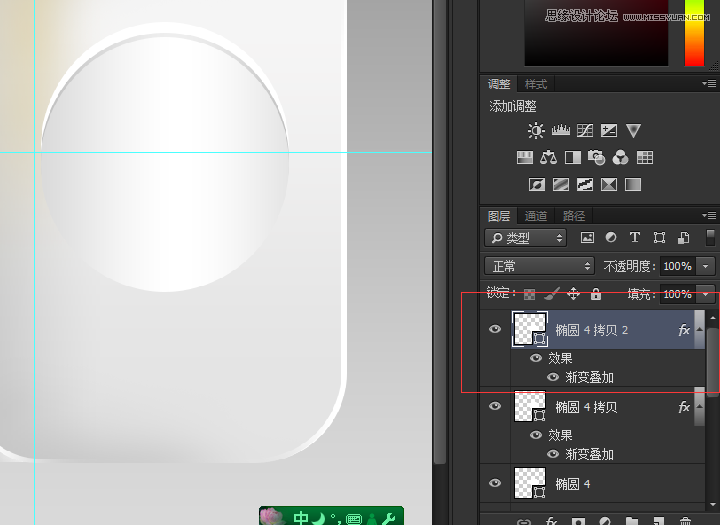Switch to the 样式 tab
Image resolution: width=720 pixels, height=525 pixels.
pyautogui.click(x=536, y=84)
